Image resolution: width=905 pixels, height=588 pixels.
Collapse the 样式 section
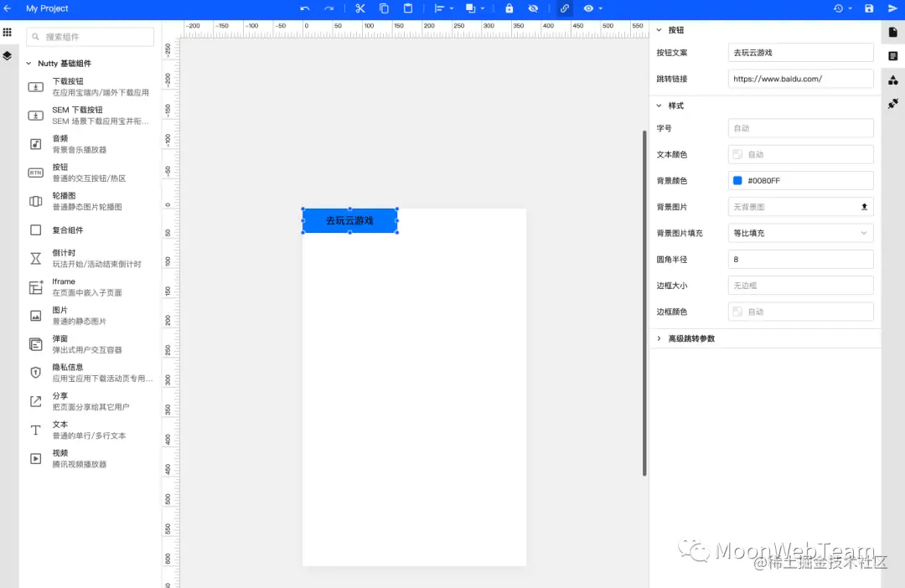click(659, 106)
